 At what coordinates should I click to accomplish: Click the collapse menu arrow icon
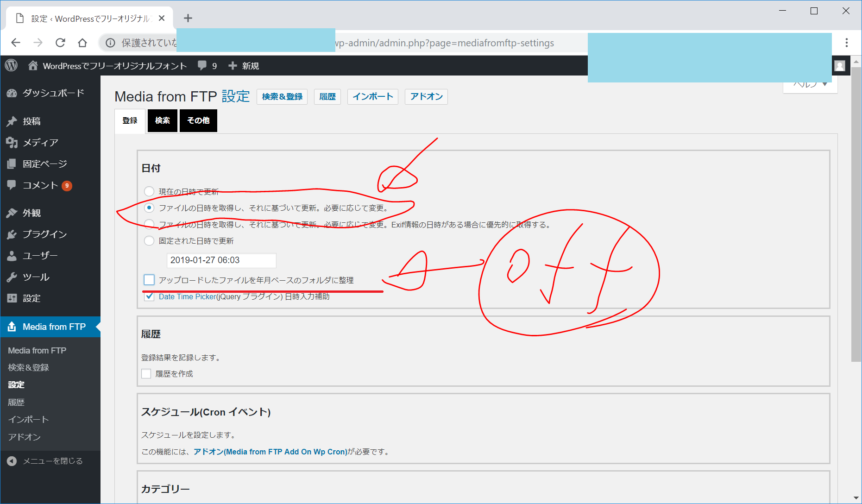pos(12,461)
